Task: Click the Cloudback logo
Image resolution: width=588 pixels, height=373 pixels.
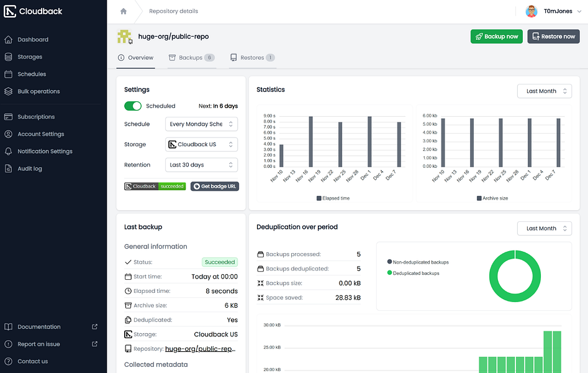Action: [x=33, y=11]
